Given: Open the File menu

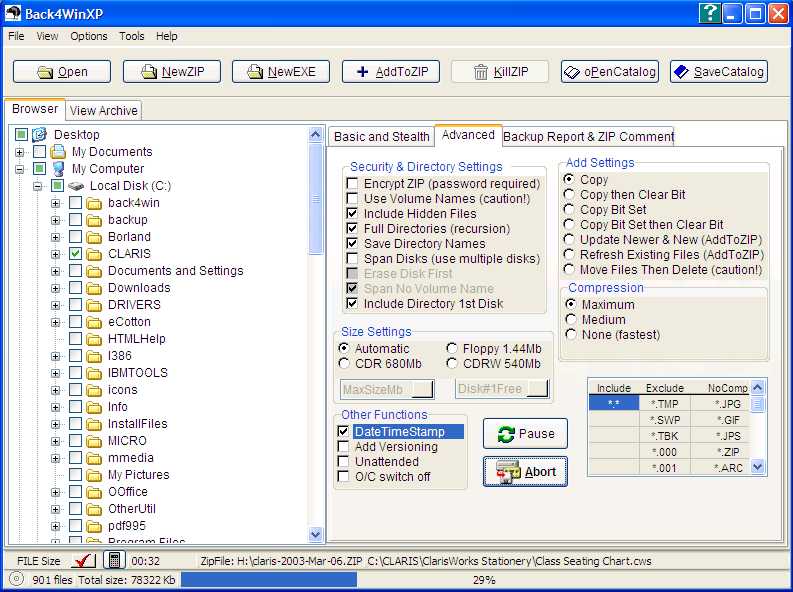Looking at the screenshot, I should click(16, 36).
